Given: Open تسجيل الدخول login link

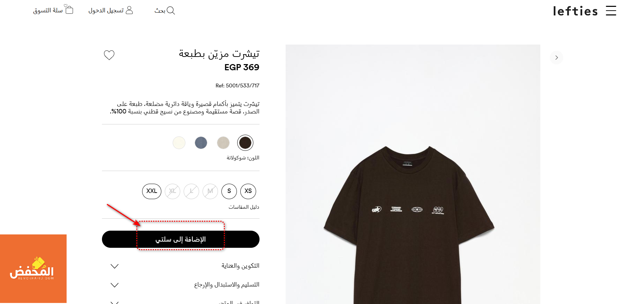Looking at the screenshot, I should tap(106, 11).
